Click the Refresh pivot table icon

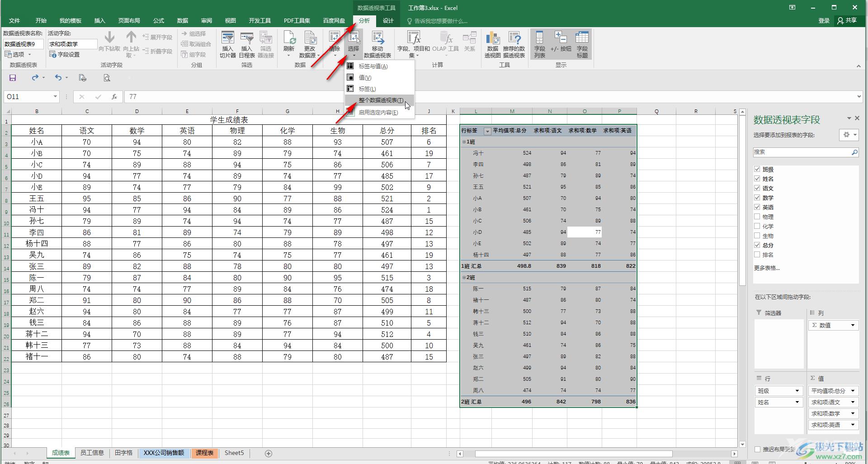coord(289,44)
